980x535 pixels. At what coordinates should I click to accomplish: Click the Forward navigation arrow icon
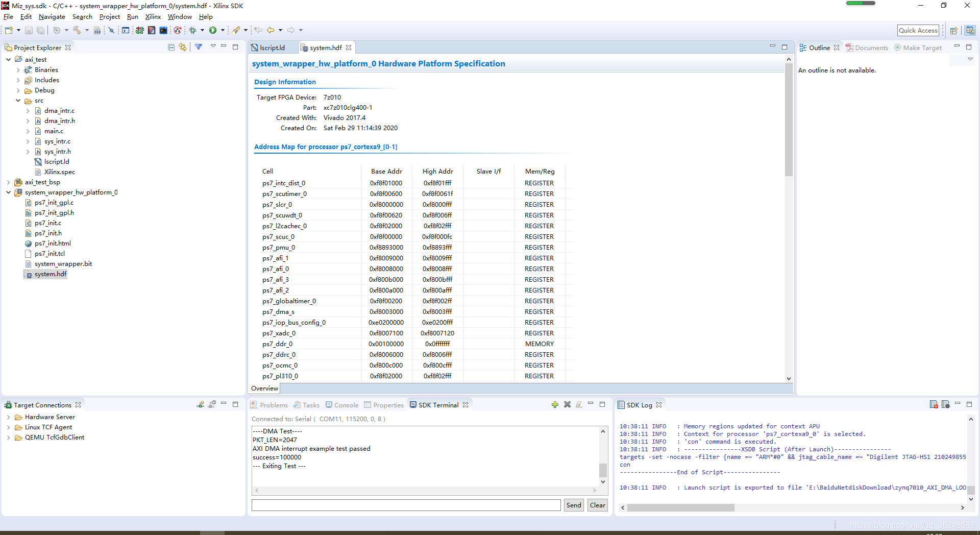coord(291,31)
